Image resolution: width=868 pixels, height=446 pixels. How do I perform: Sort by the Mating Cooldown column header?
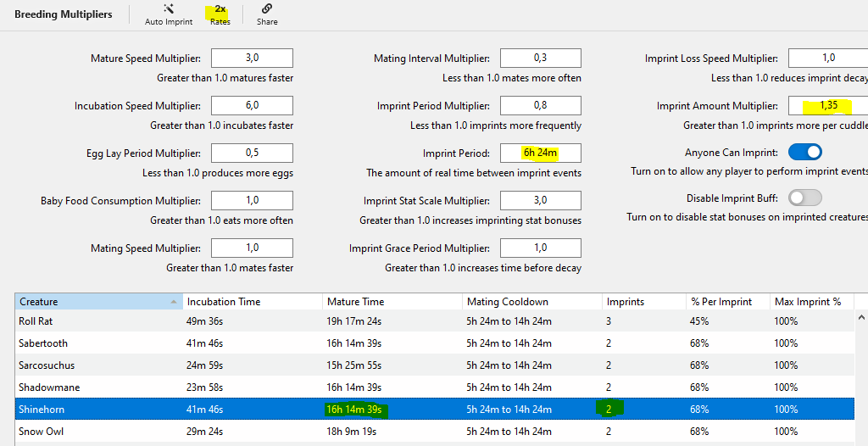click(532, 301)
